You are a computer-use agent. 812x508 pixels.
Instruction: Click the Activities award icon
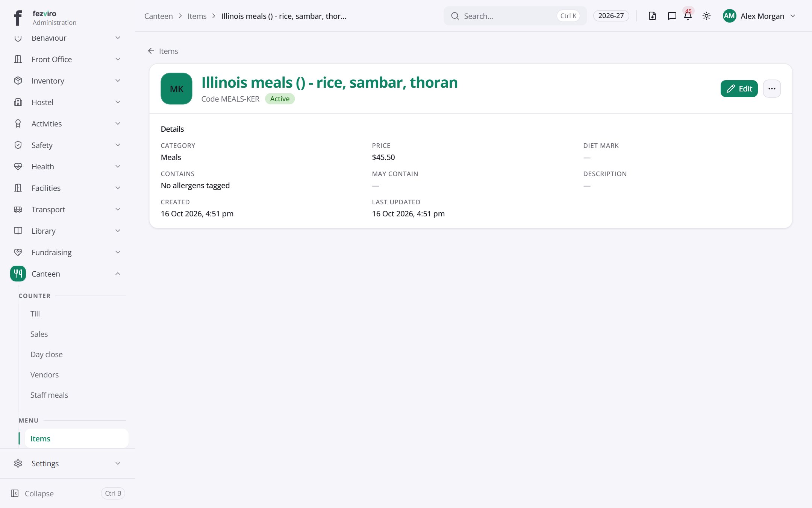click(x=18, y=123)
